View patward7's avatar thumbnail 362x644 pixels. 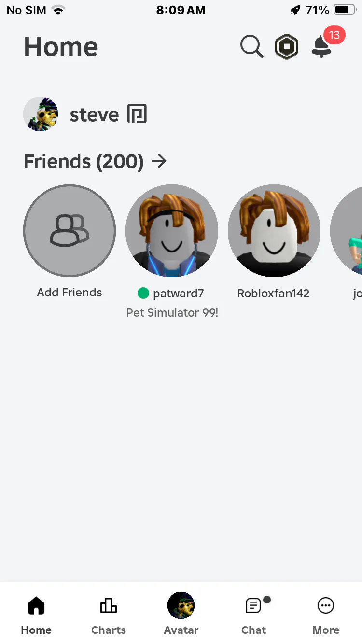(172, 231)
